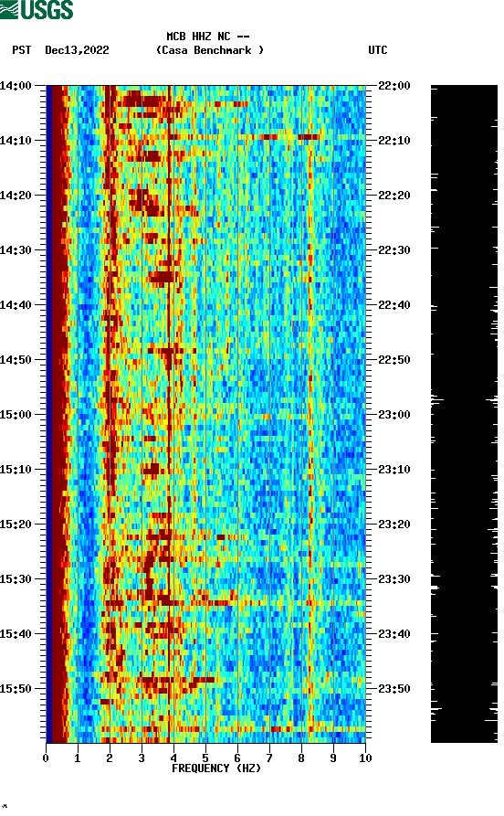The height and width of the screenshot is (816, 504).
Task: Click the 14:40 PST time label
Action: point(16,305)
